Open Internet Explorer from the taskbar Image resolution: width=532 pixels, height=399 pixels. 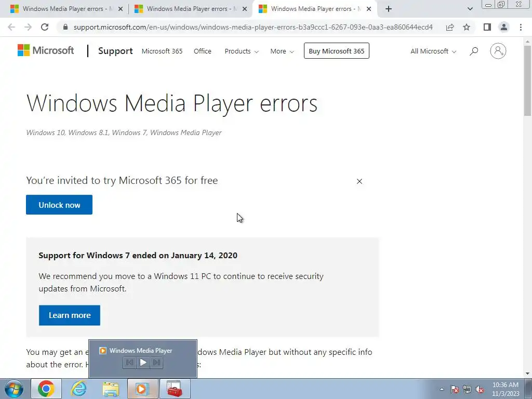[x=78, y=389]
